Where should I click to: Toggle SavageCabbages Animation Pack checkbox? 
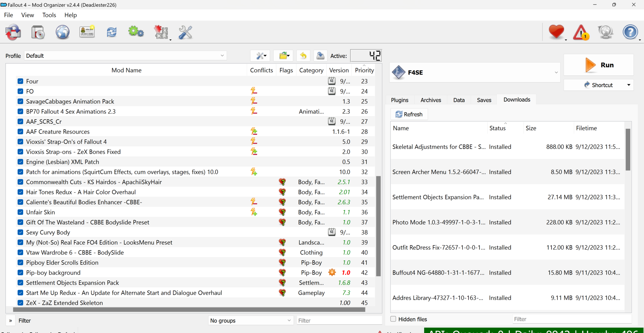20,101
